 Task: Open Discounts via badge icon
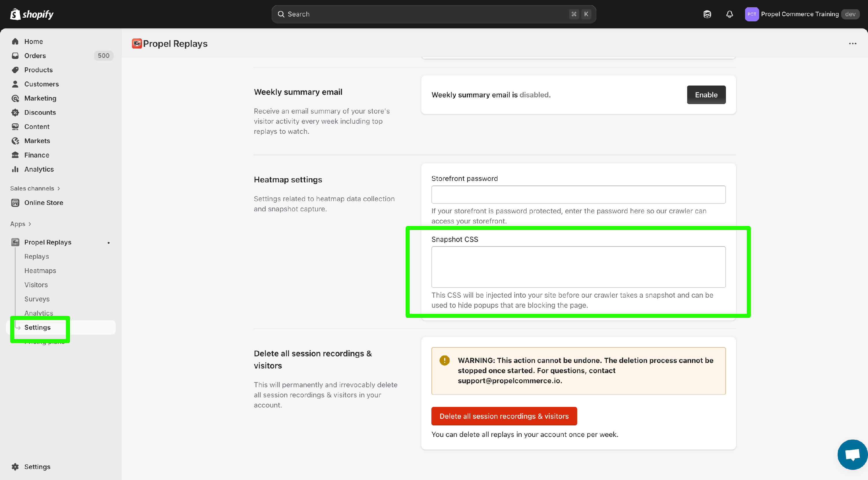(x=15, y=112)
